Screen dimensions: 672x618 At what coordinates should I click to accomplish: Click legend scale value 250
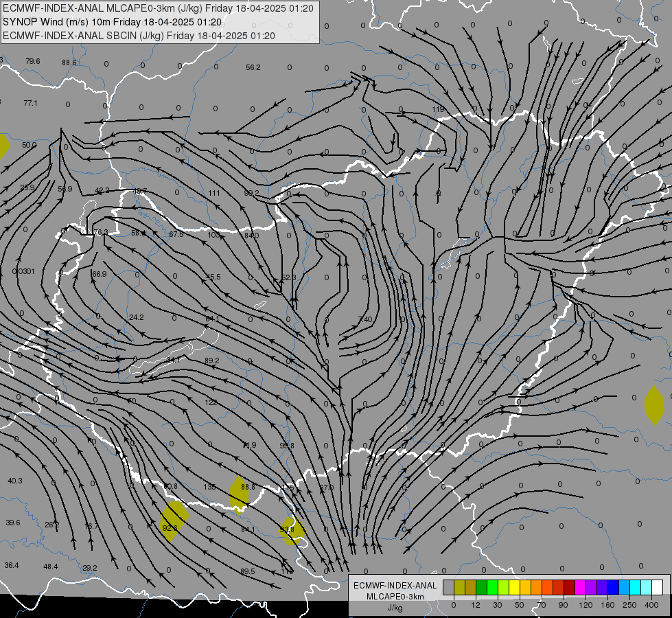point(629,605)
